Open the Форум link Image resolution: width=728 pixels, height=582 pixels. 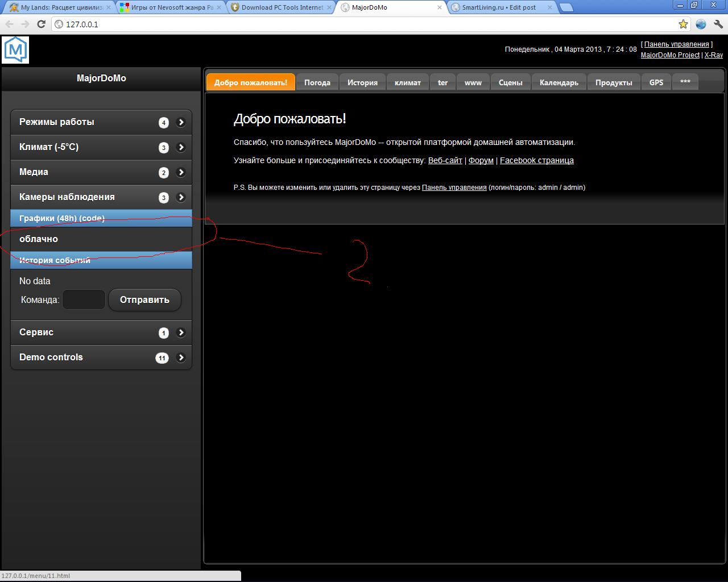(481, 160)
